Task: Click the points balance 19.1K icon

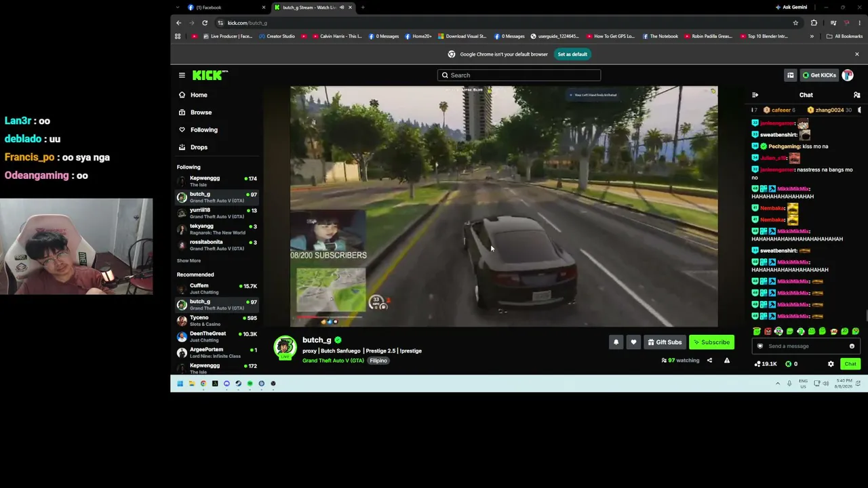Action: [757, 364]
